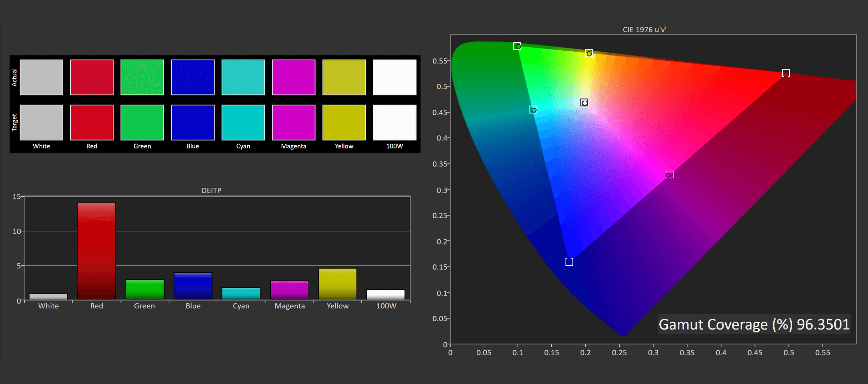Image resolution: width=868 pixels, height=384 pixels.
Task: Click the Gamut Coverage percentage label
Action: pyautogui.click(x=754, y=324)
